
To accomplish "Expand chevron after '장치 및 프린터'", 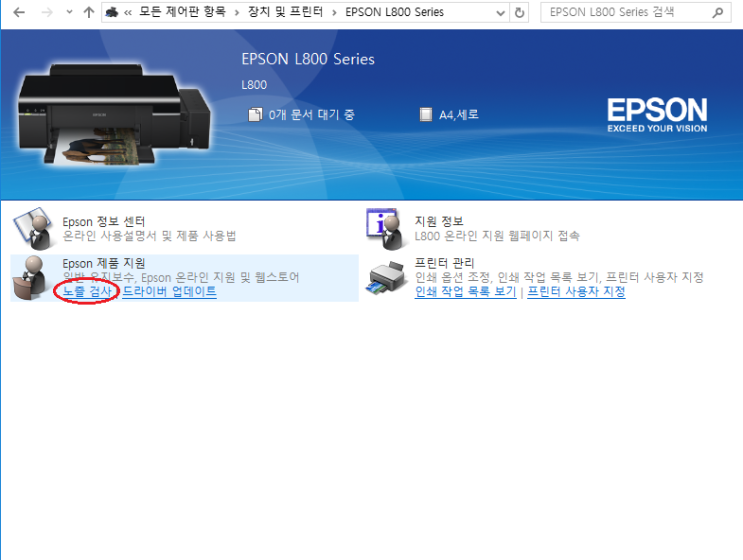I will [x=334, y=13].
